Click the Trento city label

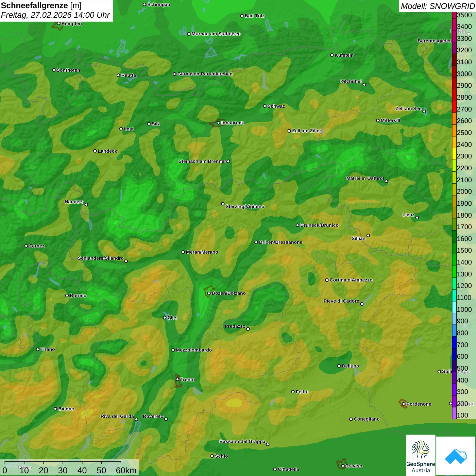pyautogui.click(x=187, y=379)
